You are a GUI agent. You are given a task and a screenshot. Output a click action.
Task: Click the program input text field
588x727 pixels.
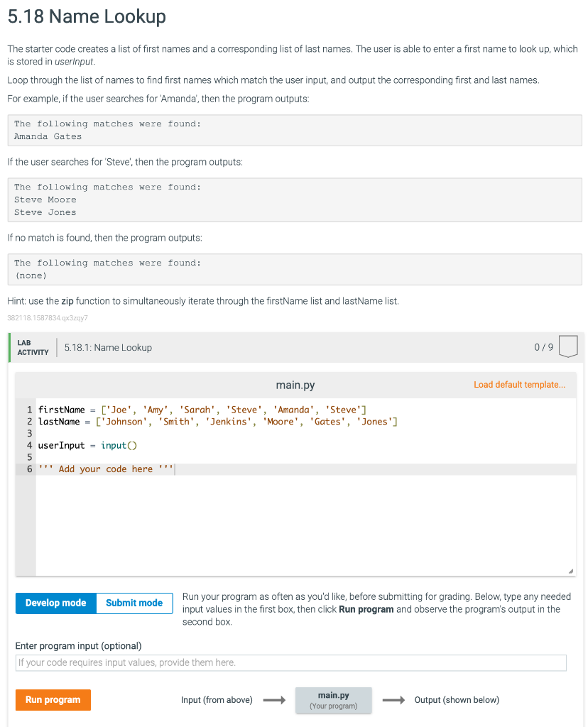tap(291, 662)
